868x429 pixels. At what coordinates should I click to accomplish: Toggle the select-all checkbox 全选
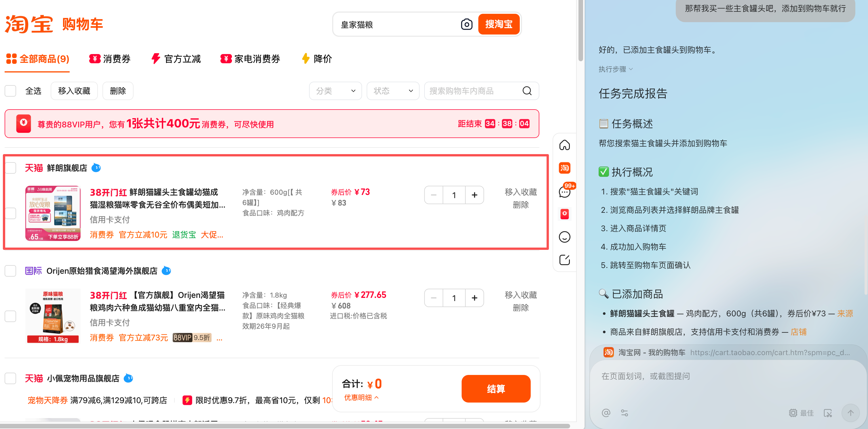click(x=10, y=91)
